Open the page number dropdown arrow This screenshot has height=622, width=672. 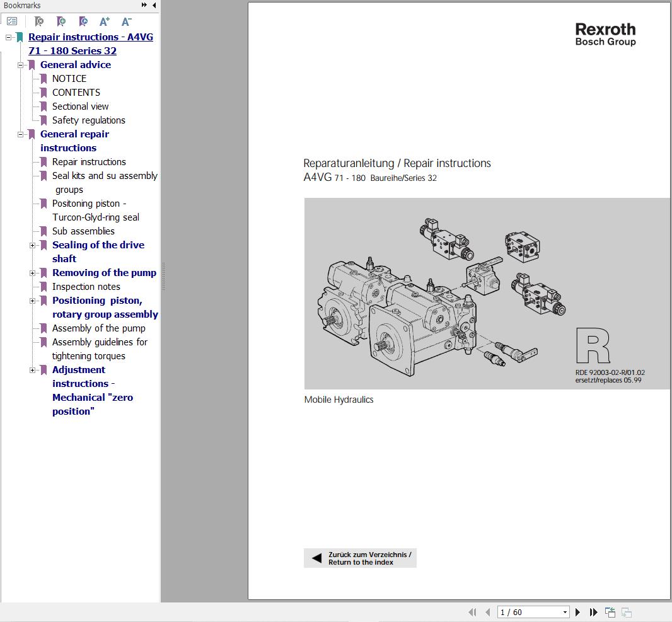pyautogui.click(x=565, y=612)
